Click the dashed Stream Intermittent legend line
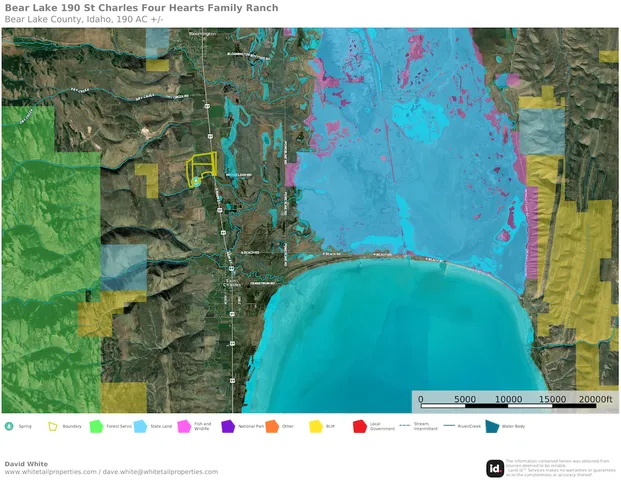 [405, 426]
